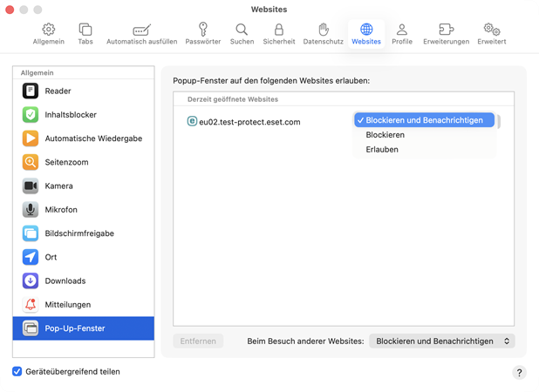Select Pop-Up-Fenster label in sidebar
This screenshot has height=392, width=539.
[x=75, y=328]
